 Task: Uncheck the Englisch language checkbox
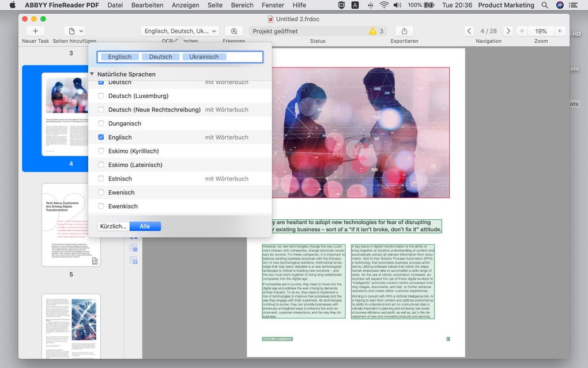101,137
